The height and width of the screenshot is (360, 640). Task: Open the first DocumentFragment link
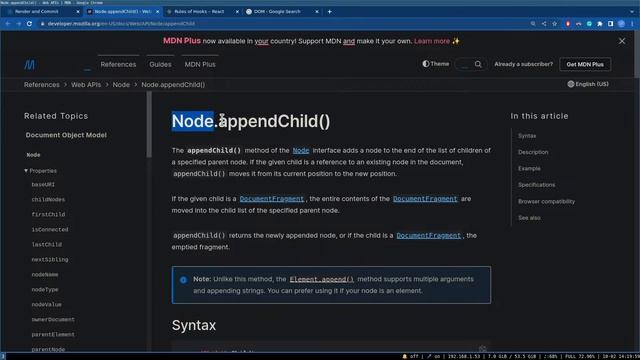pyautogui.click(x=272, y=199)
